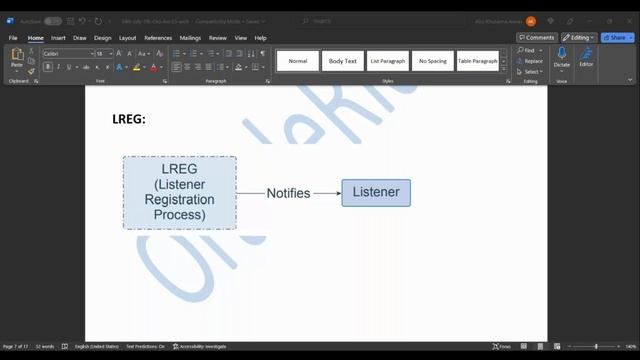Click the Paste clipboard icon

(17, 54)
